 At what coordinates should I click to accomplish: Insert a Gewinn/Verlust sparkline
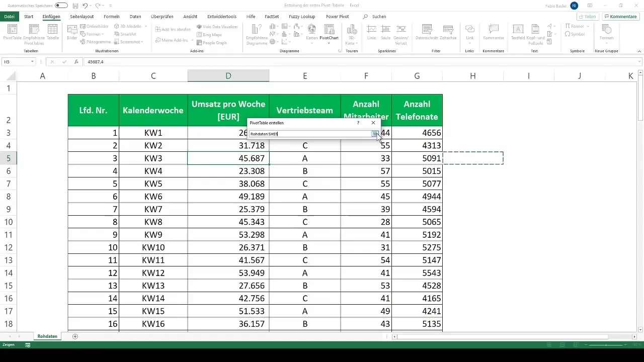click(401, 33)
